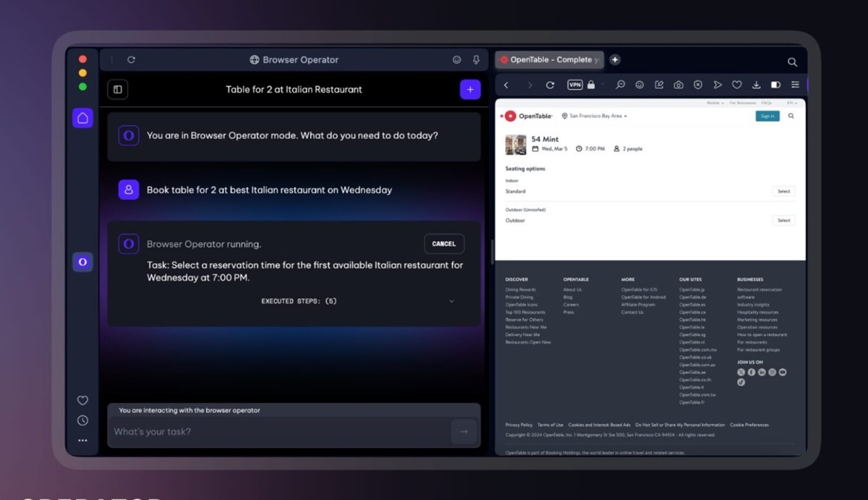Switch to the OpenTable - Complete tab
This screenshot has height=500, width=868.
pos(549,59)
